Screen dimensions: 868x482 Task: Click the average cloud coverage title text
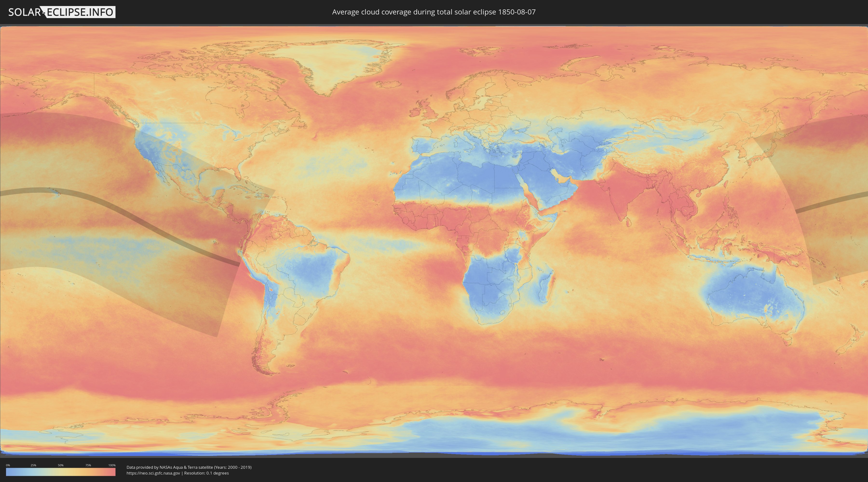tap(434, 12)
